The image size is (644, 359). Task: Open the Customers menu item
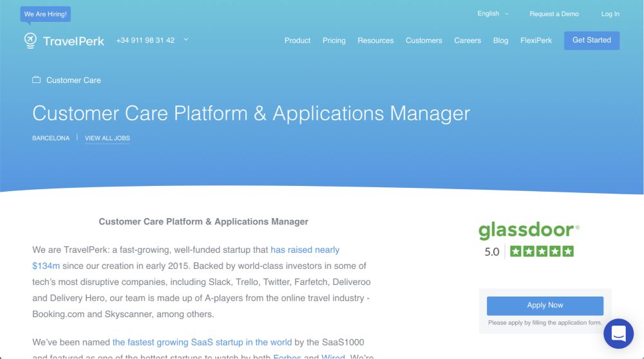[424, 41]
